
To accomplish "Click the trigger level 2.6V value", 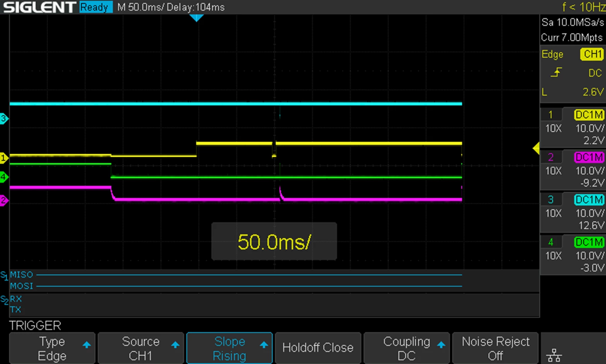I will pyautogui.click(x=593, y=92).
